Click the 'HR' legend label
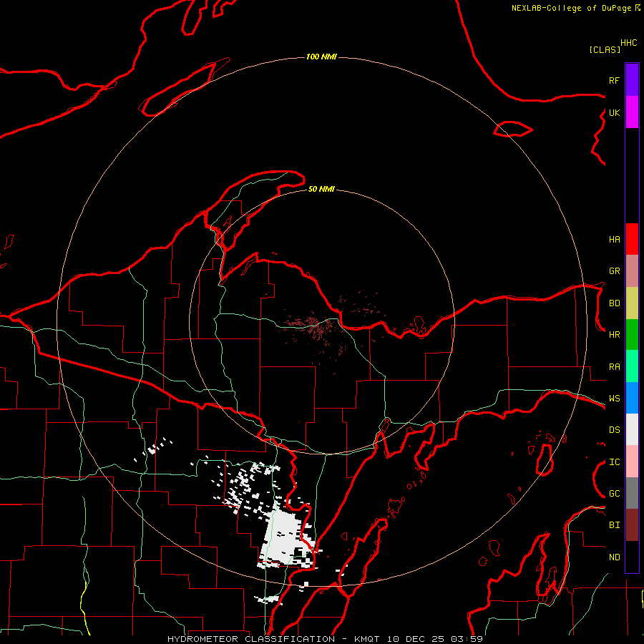This screenshot has width=644, height=644. (x=614, y=335)
